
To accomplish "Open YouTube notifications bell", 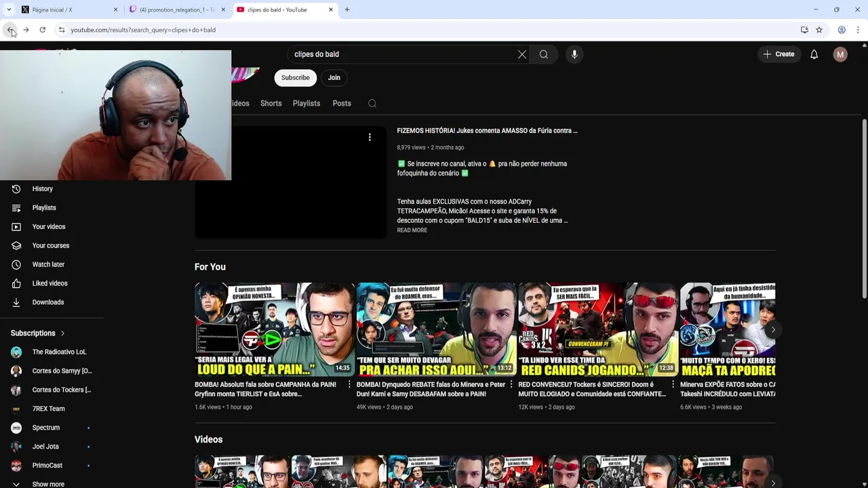I will pos(814,54).
